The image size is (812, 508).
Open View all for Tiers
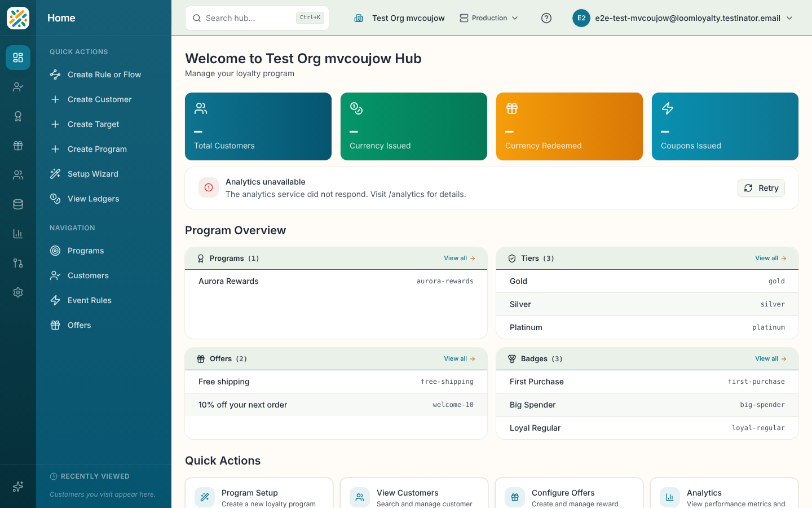click(771, 259)
